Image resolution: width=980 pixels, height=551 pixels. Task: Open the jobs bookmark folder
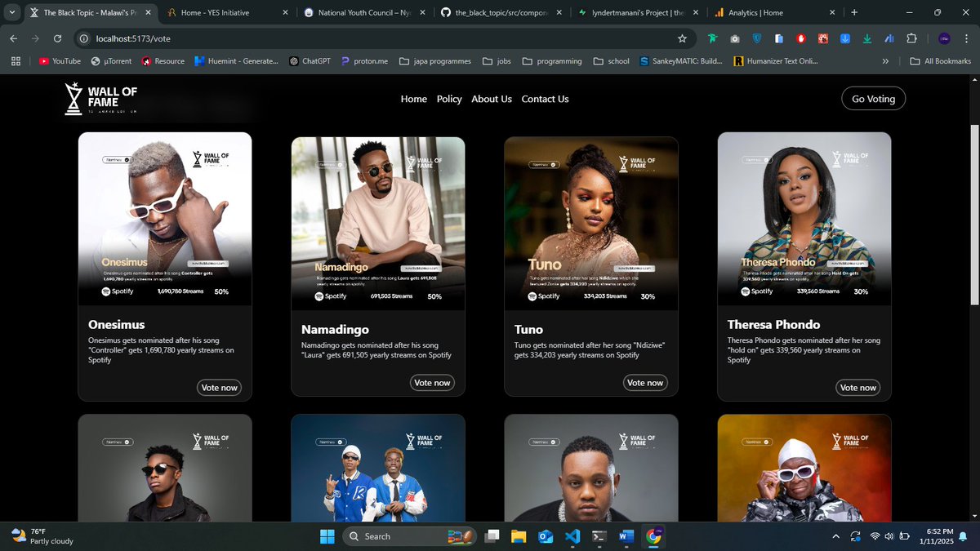tap(497, 60)
